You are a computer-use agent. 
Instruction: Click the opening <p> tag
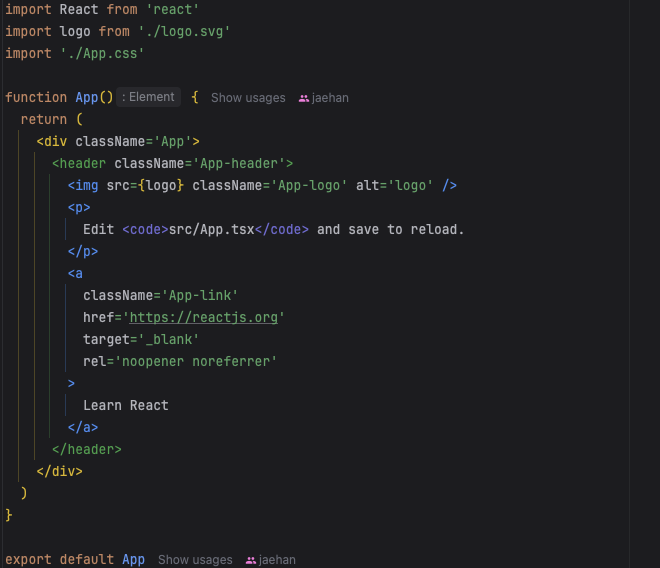(79, 208)
